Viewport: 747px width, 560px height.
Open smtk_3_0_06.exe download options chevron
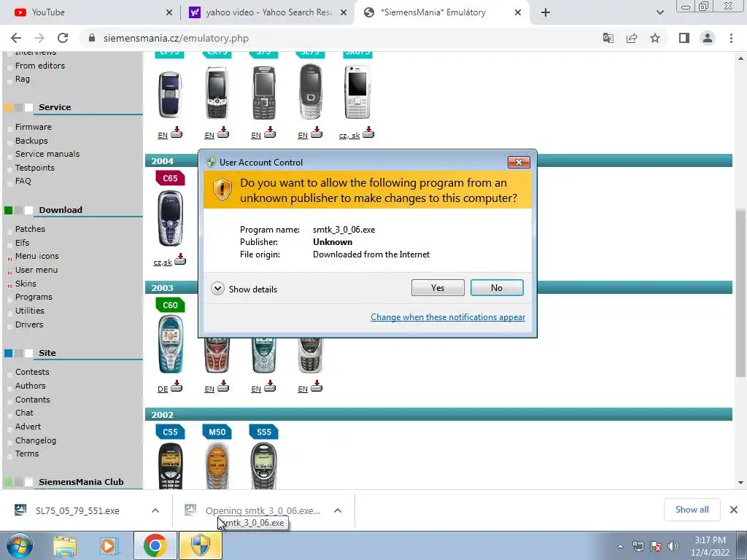click(x=338, y=510)
